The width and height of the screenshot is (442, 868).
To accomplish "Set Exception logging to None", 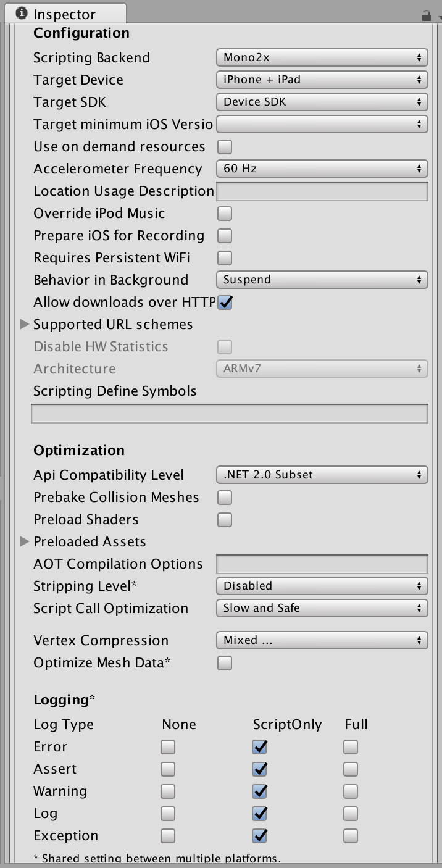I will coord(168,836).
